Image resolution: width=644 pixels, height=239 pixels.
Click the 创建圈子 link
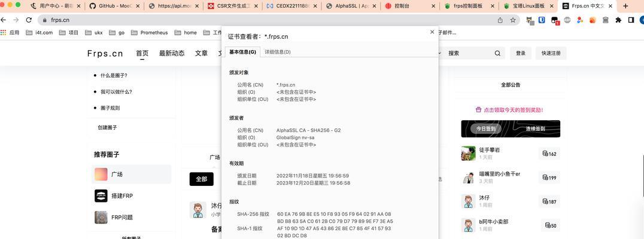107,127
